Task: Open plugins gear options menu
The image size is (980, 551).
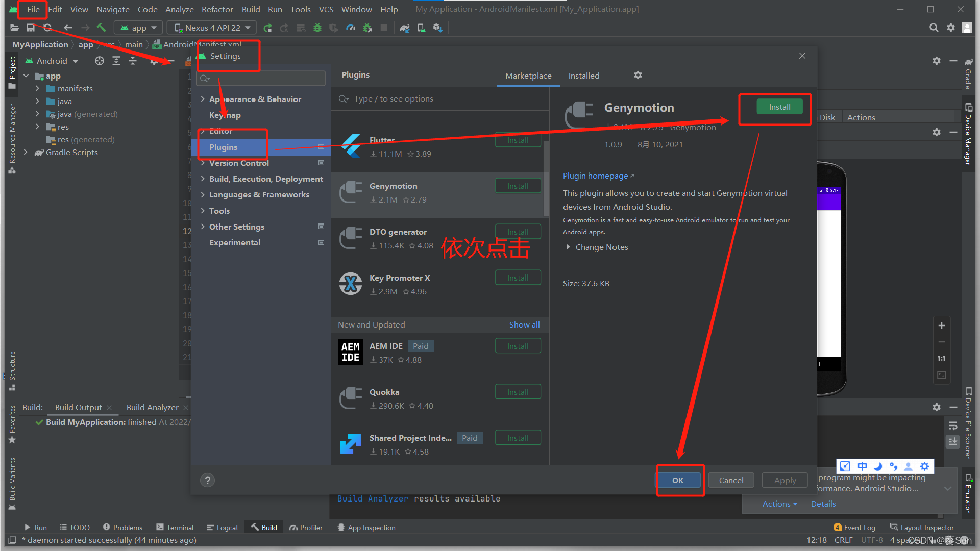Action: 638,75
